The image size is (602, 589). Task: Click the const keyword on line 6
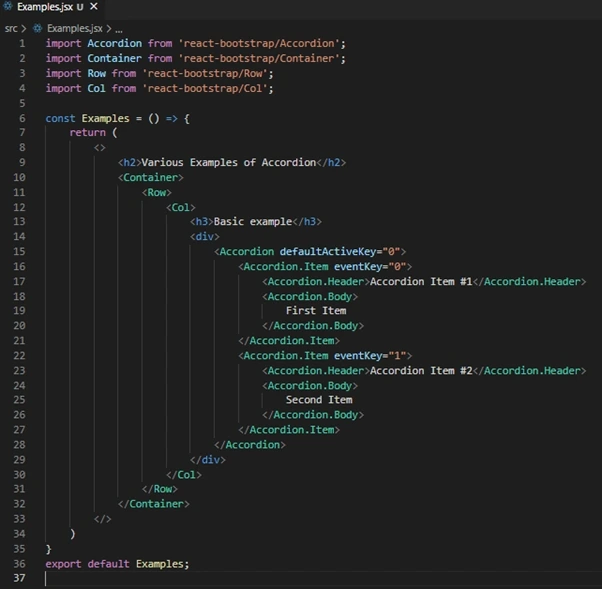click(60, 118)
